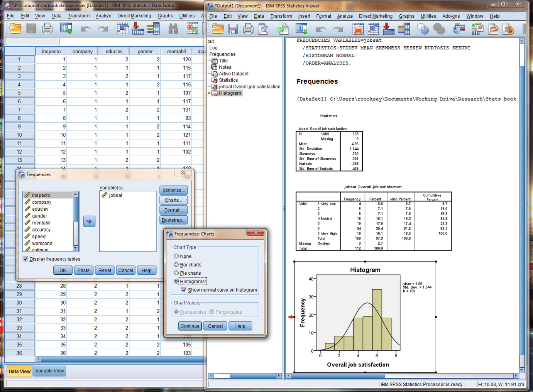Select the Histograms radio button
533x392 pixels.
(x=176, y=281)
